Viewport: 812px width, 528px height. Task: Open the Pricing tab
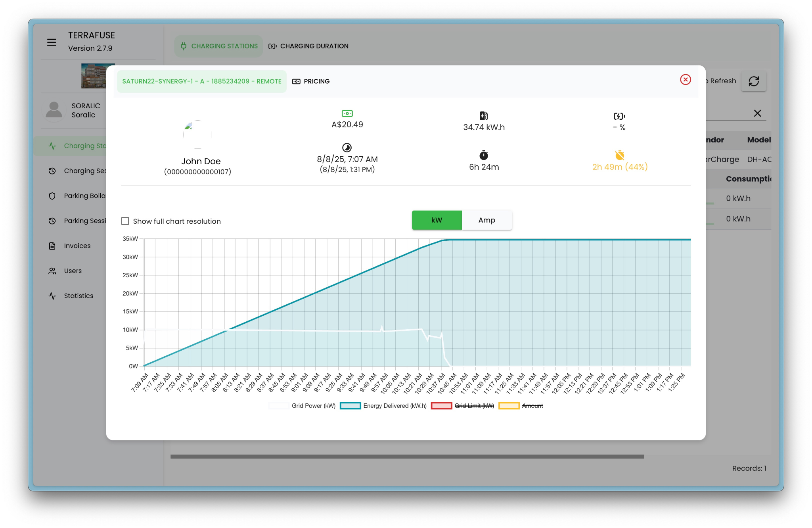[311, 81]
